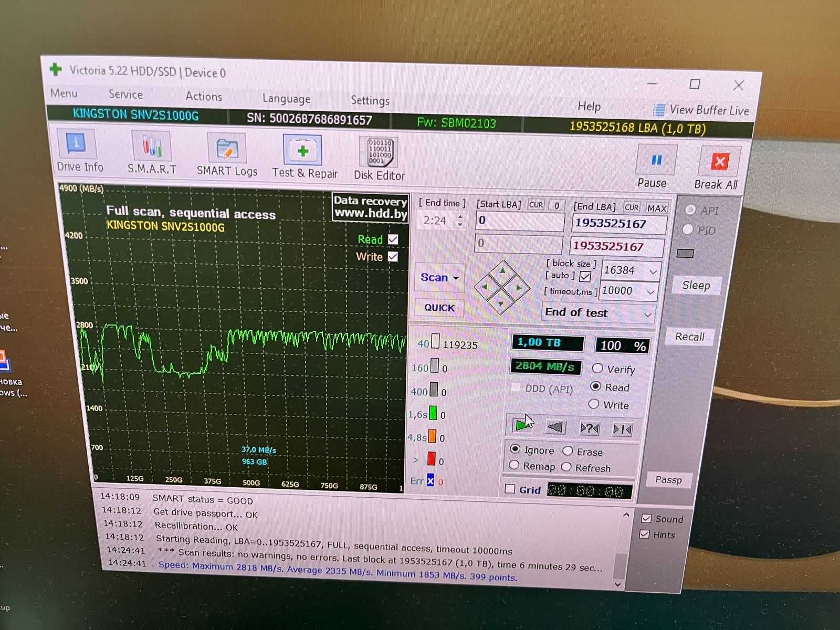Select the PIO access mode
This screenshot has width=840, height=630.
click(x=688, y=229)
